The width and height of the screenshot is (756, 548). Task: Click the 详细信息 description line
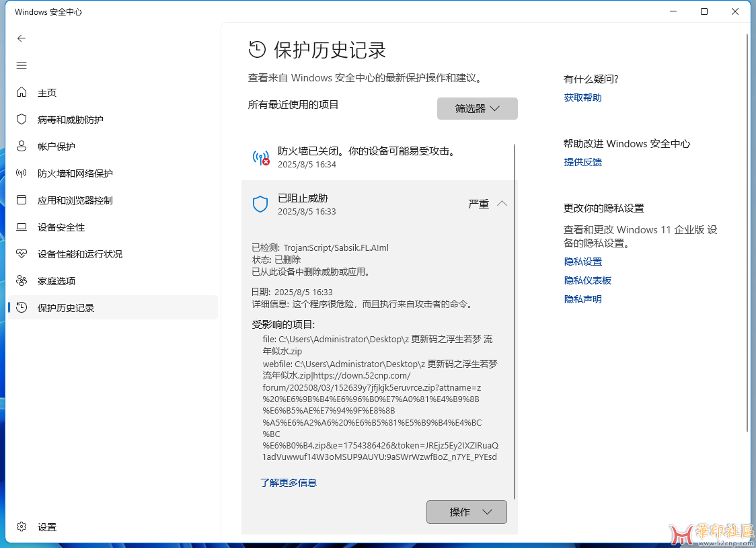363,304
